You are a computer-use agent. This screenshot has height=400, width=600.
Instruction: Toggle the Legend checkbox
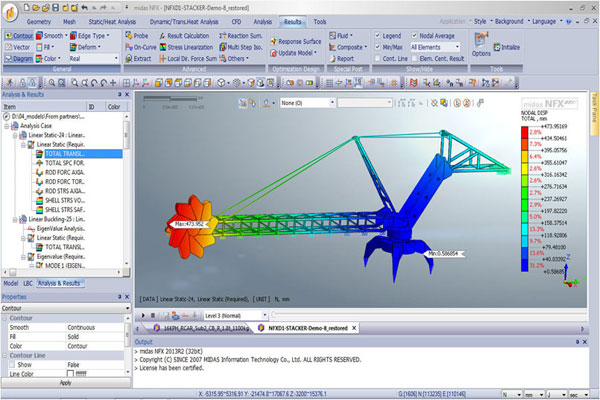point(378,35)
